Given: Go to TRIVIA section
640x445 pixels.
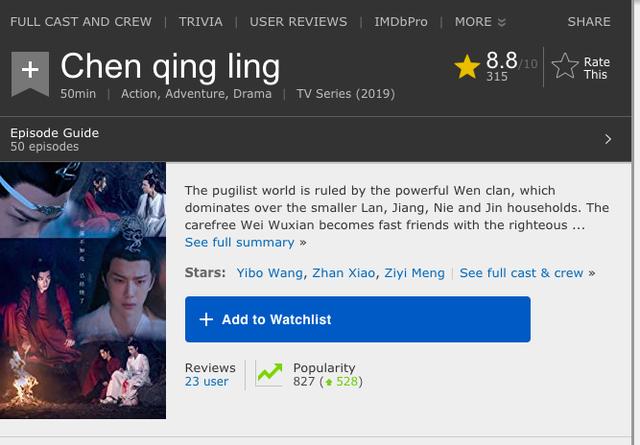Looking at the screenshot, I should click(201, 21).
